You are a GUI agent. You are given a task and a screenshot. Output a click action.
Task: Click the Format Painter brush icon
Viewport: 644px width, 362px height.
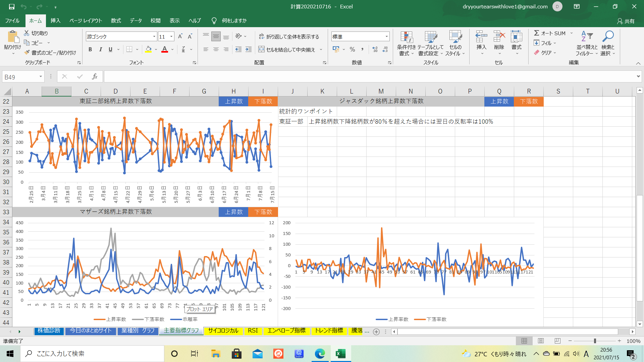coord(27,53)
